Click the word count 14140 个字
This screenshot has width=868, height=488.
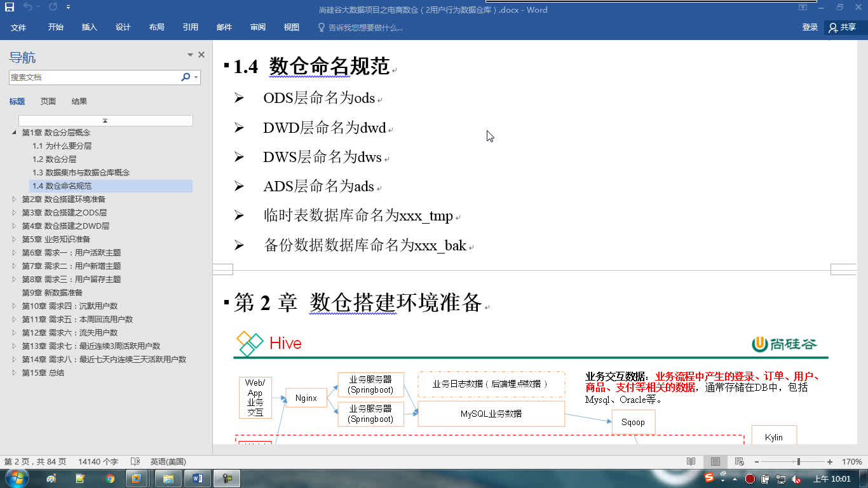pyautogui.click(x=98, y=461)
